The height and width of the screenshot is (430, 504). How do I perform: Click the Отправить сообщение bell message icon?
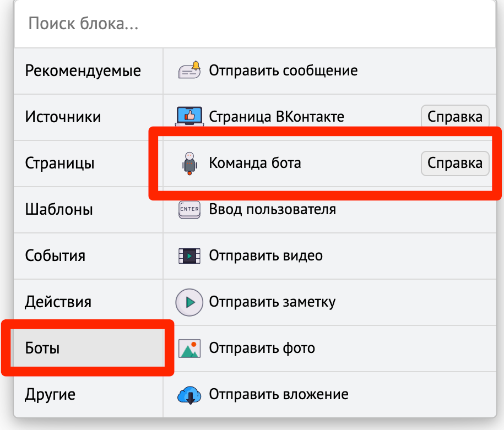(189, 70)
